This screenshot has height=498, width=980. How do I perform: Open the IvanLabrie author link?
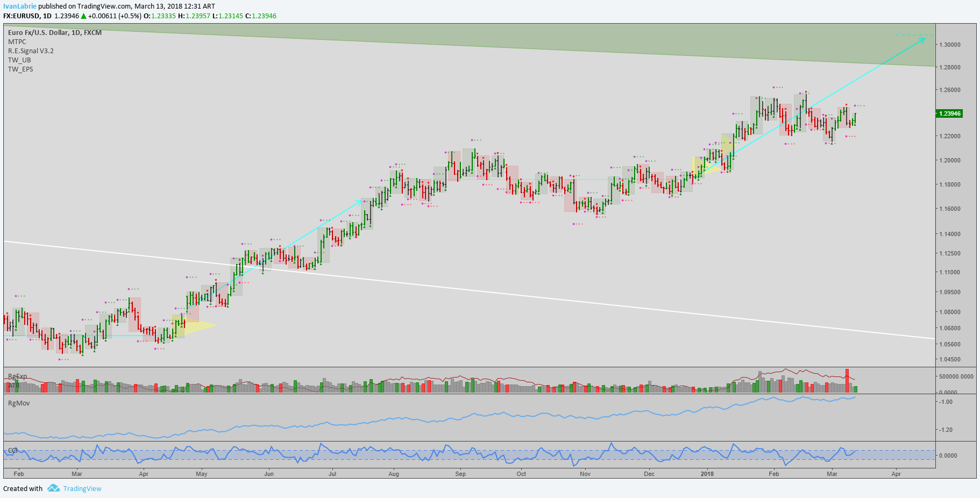[20, 6]
